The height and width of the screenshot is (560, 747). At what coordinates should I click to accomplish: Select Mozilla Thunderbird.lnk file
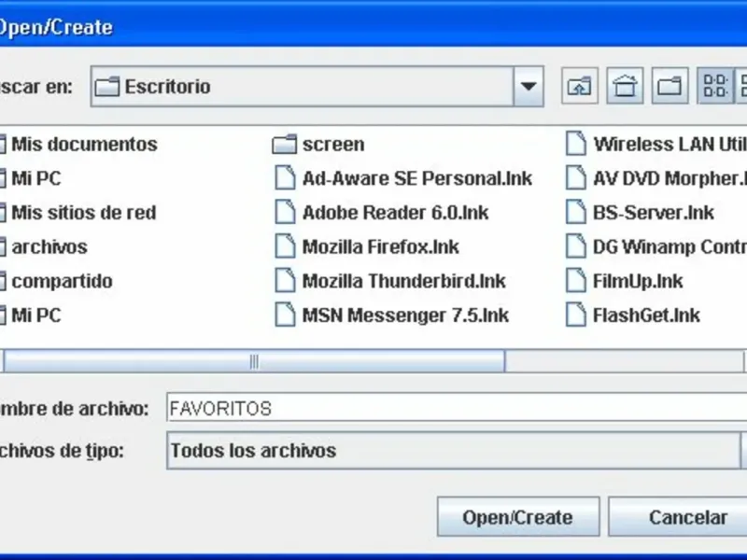coord(404,282)
